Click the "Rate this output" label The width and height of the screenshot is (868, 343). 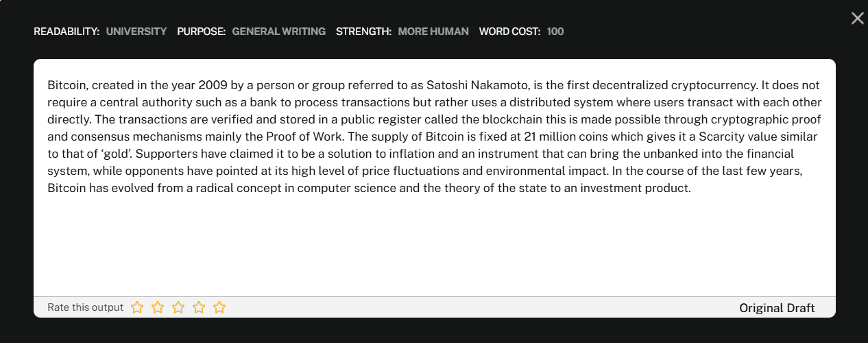pyautogui.click(x=86, y=307)
